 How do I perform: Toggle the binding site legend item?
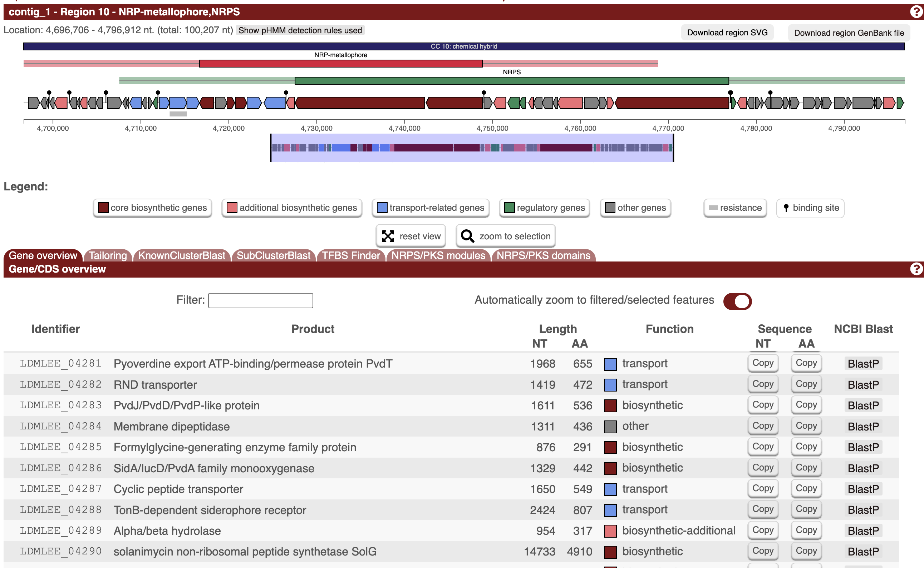[810, 208]
